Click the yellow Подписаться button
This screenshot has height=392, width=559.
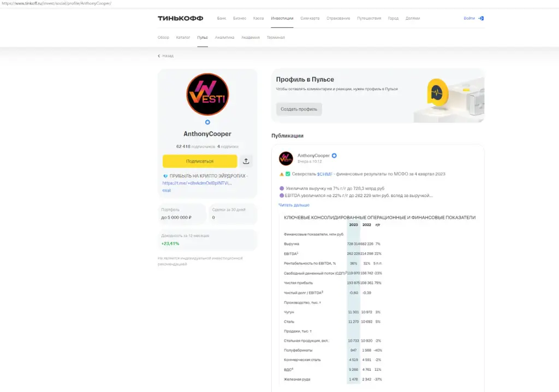(x=200, y=161)
